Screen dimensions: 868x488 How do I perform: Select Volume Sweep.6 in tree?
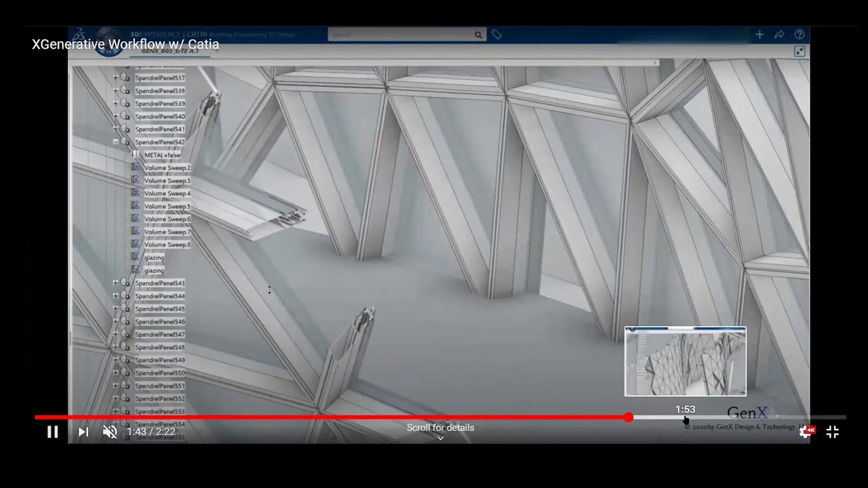(167, 220)
